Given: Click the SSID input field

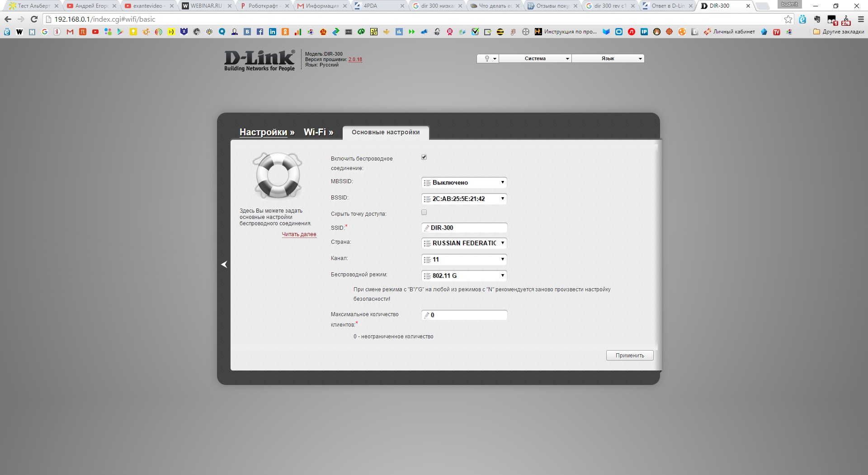Looking at the screenshot, I should (x=464, y=228).
